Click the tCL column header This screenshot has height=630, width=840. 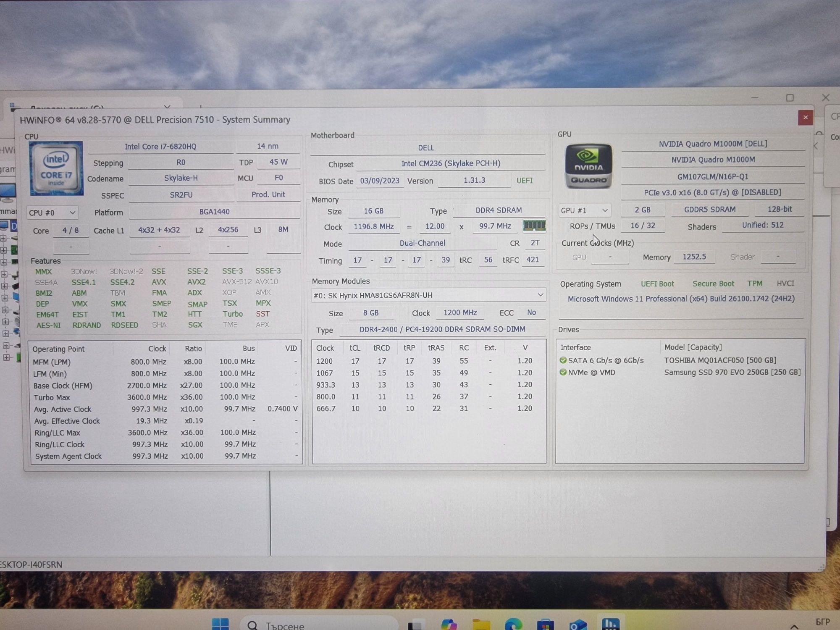coord(355,348)
